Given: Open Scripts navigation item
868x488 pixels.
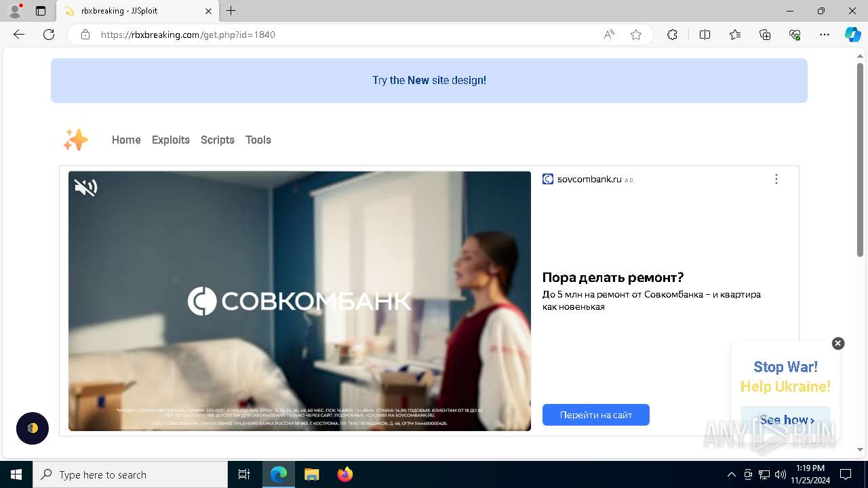Looking at the screenshot, I should [218, 140].
